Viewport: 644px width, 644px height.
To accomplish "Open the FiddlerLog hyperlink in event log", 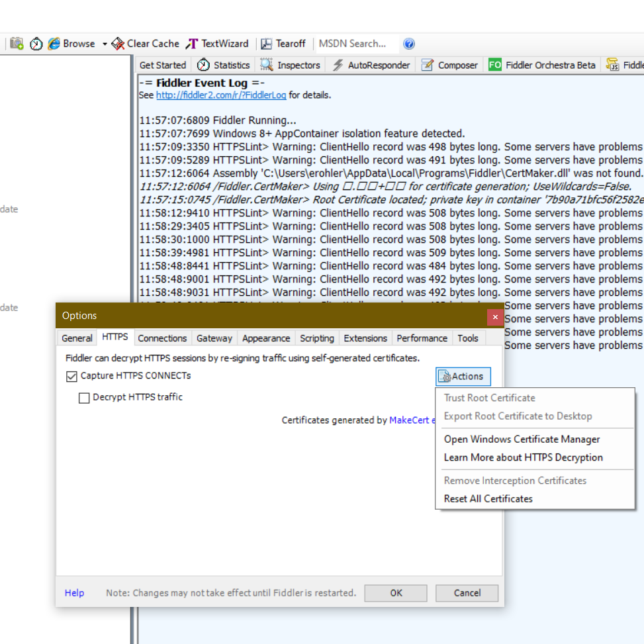I will click(221, 95).
